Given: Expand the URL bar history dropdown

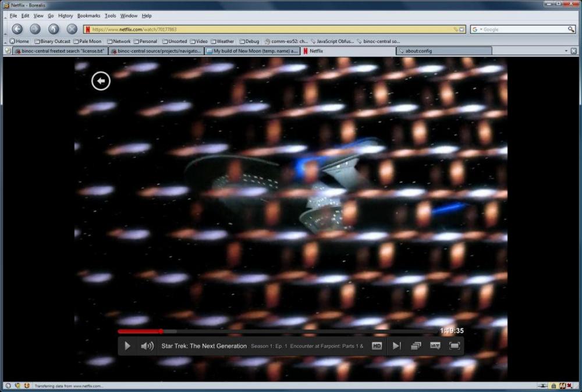Looking at the screenshot, I should (x=462, y=29).
